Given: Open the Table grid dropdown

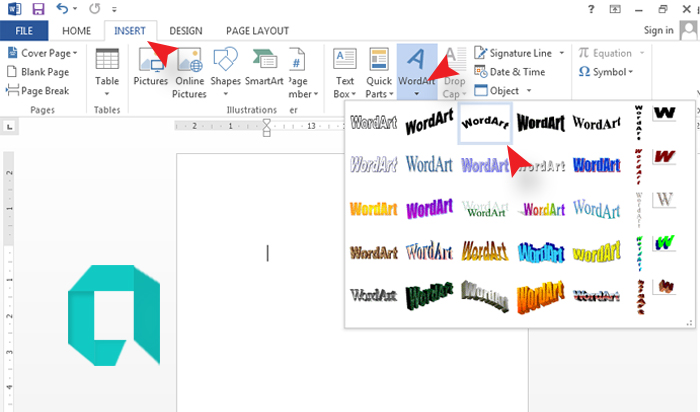Looking at the screenshot, I should tap(107, 72).
